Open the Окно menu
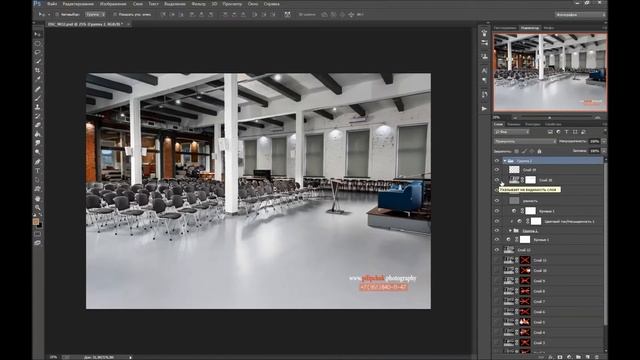The width and height of the screenshot is (640, 360). coord(253,4)
